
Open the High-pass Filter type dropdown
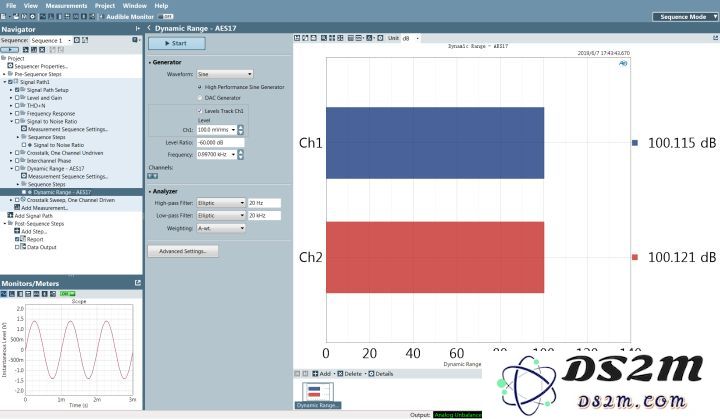click(x=221, y=203)
